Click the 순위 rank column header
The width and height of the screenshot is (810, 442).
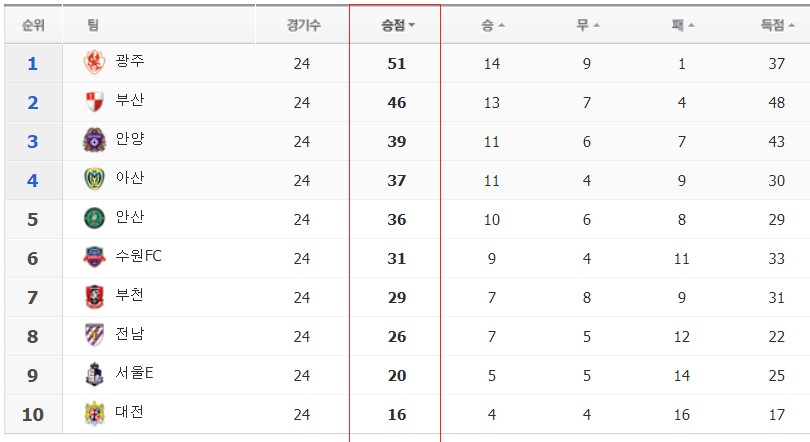click(x=33, y=25)
